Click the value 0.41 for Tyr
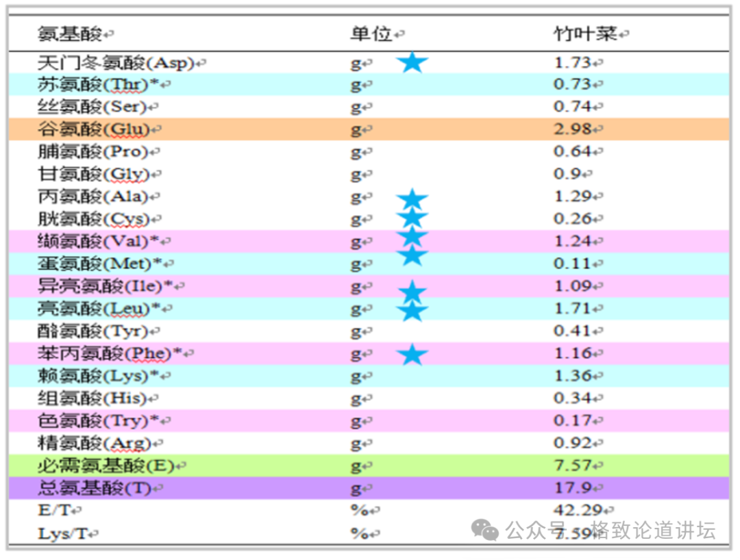Image resolution: width=740 pixels, height=560 pixels. coord(572,331)
